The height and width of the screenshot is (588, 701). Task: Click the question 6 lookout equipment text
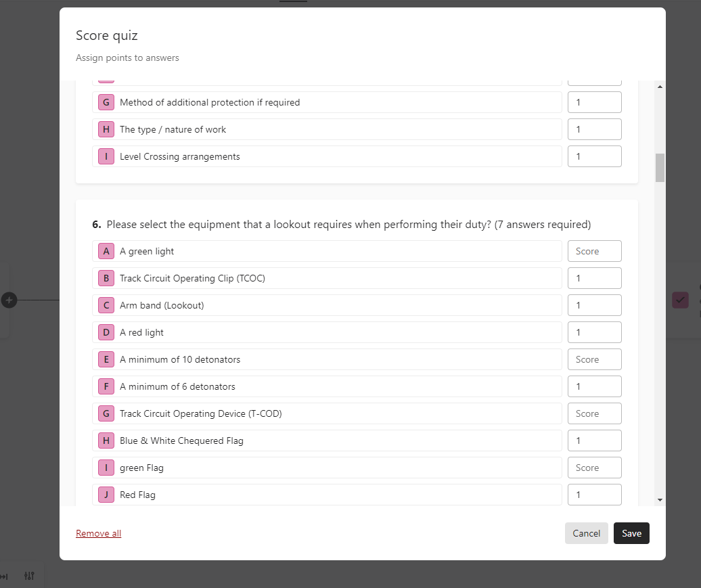coord(348,225)
